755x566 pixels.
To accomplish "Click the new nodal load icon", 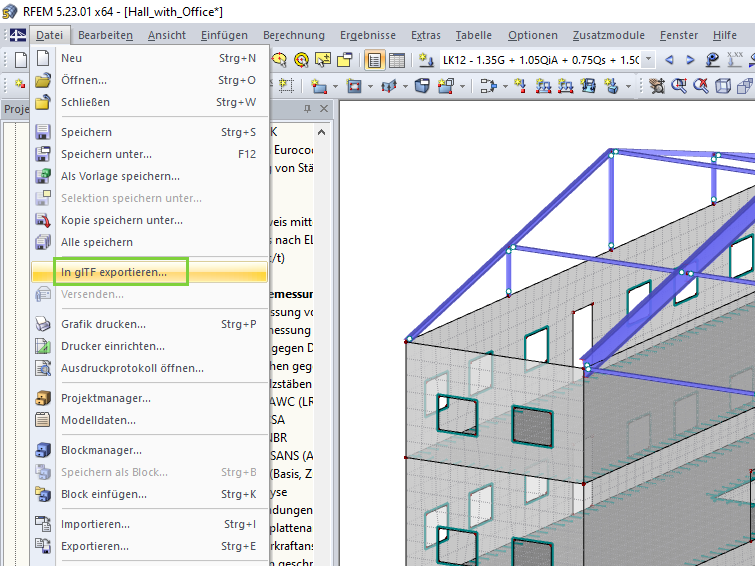I will [x=520, y=86].
